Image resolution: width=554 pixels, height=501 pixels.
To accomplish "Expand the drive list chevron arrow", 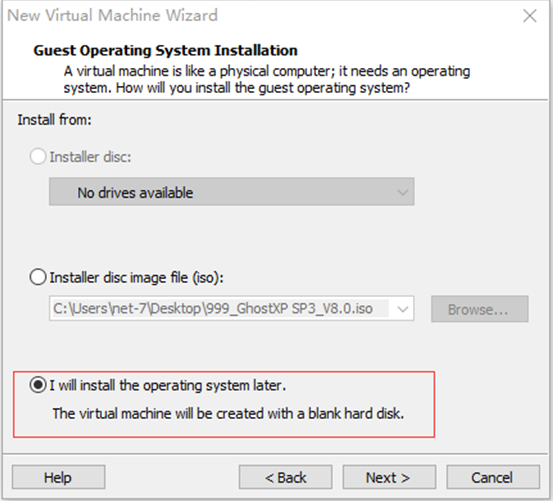I will coord(402,193).
